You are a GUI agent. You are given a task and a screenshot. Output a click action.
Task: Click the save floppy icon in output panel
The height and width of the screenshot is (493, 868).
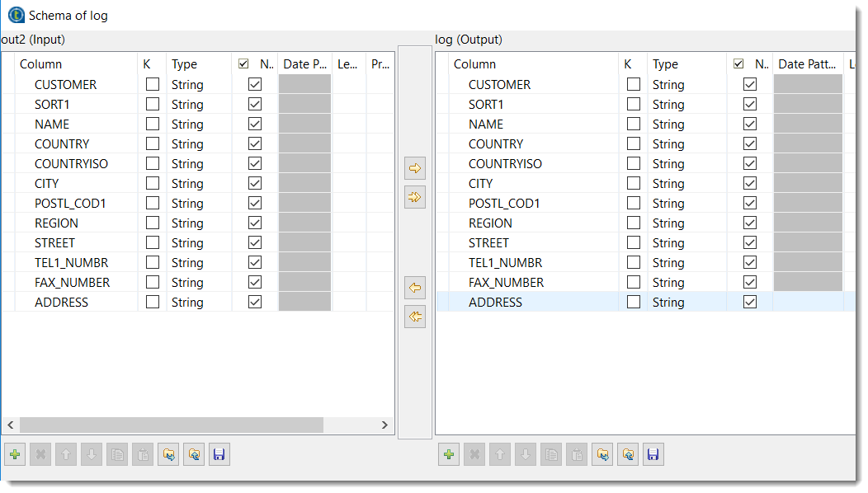[x=653, y=455]
